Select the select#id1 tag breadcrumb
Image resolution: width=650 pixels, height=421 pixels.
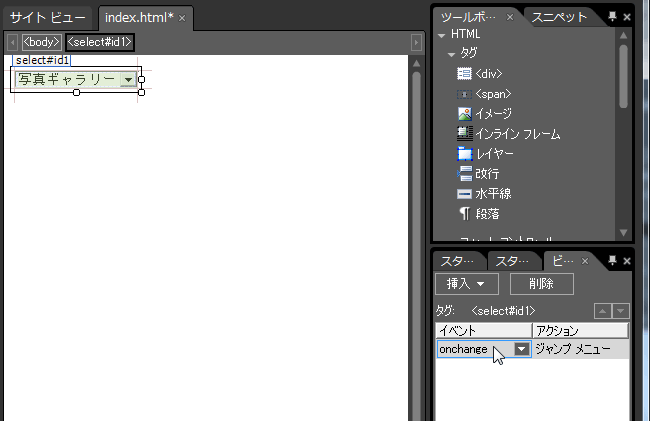(x=99, y=42)
